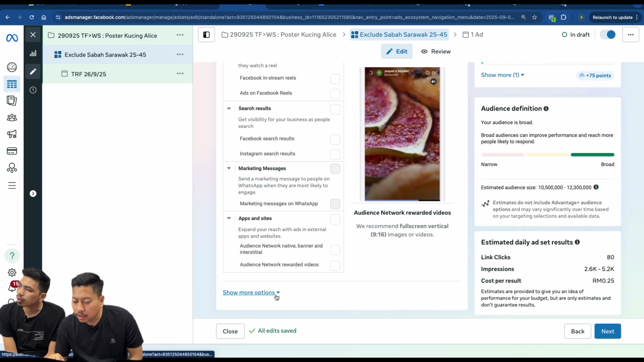Viewport: 644px width, 362px height.
Task: Check the Instagram search results checkbox
Action: pos(335,155)
